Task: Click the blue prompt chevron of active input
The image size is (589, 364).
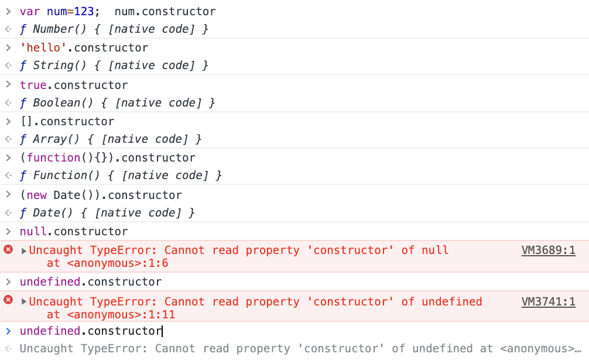Action: 8,331
